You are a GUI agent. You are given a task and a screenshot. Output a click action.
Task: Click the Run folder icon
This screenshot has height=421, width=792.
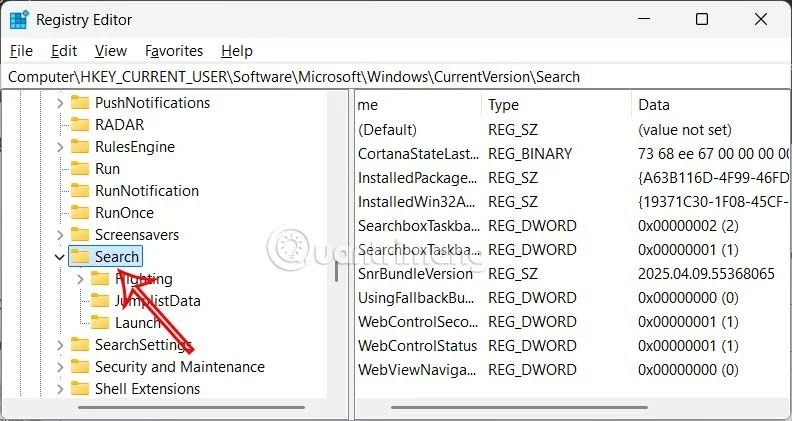80,168
